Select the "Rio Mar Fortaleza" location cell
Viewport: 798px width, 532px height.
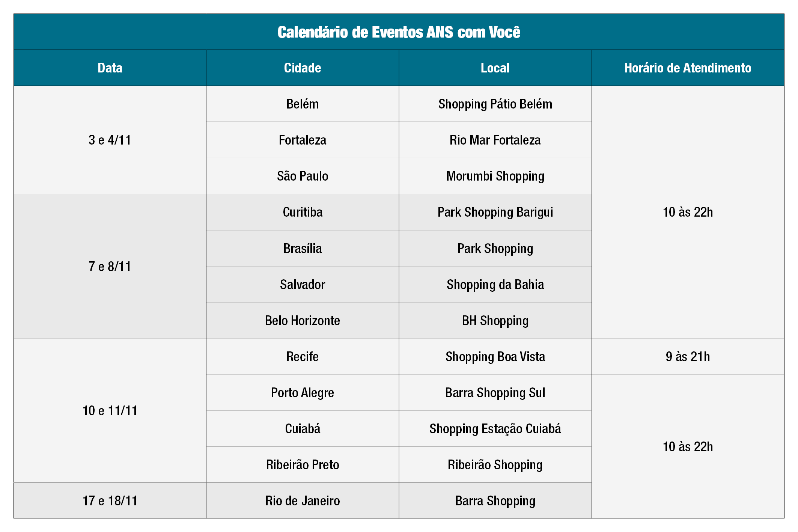495,140
